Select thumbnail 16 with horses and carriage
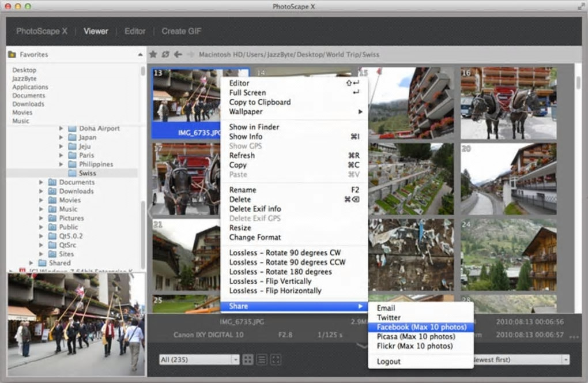Image resolution: width=588 pixels, height=383 pixels. click(508, 103)
